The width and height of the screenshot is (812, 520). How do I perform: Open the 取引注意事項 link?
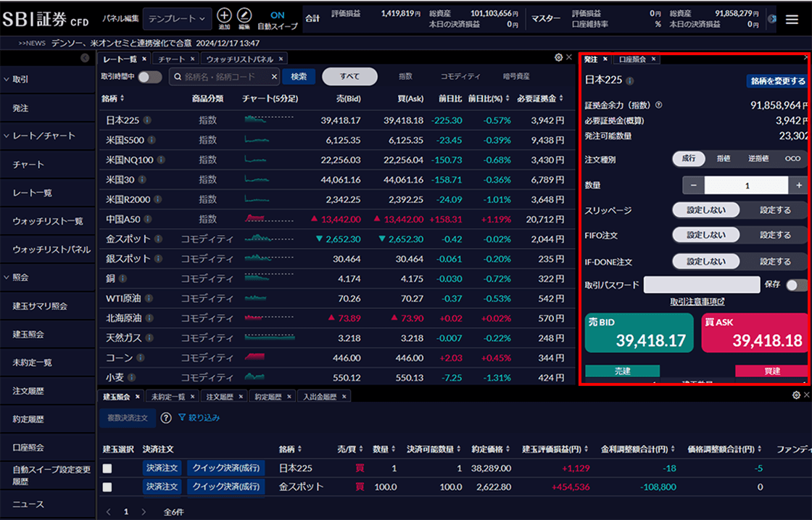pos(697,302)
